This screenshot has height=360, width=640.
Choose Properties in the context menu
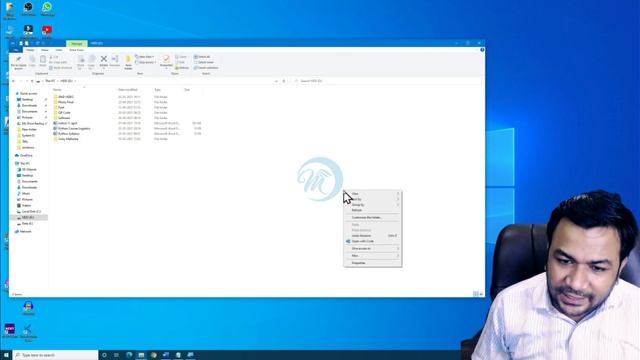[373, 263]
